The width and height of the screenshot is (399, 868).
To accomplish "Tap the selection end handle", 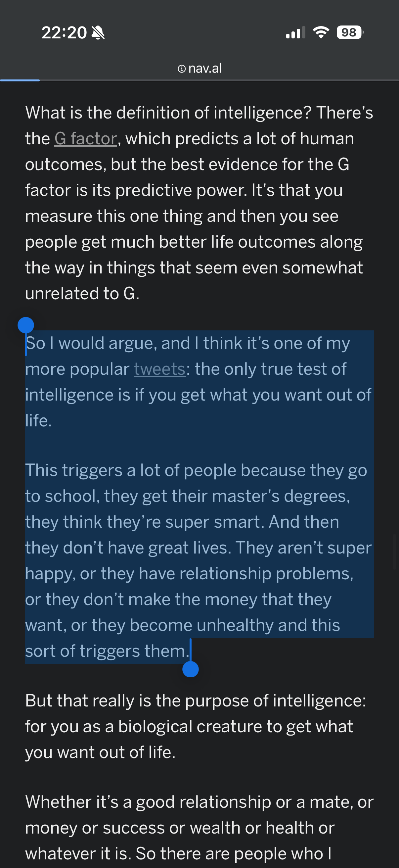I will pos(190,669).
